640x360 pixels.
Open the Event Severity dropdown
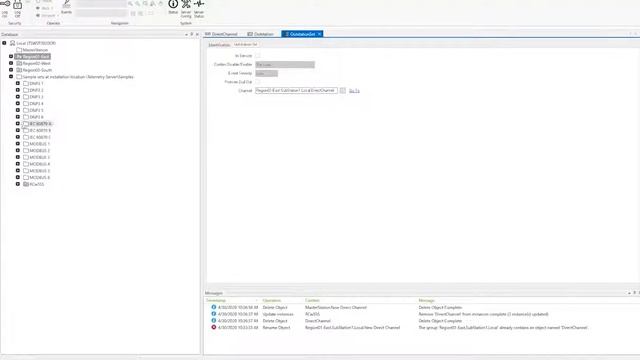267,73
